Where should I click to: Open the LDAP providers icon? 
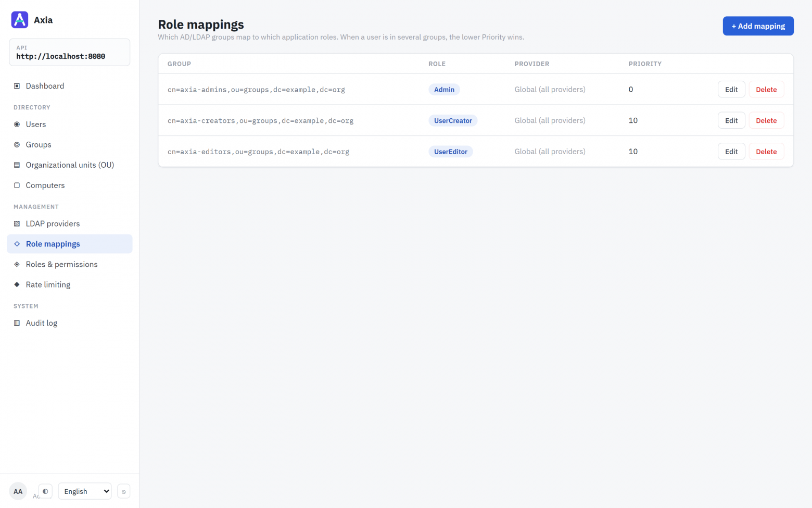[x=17, y=224]
